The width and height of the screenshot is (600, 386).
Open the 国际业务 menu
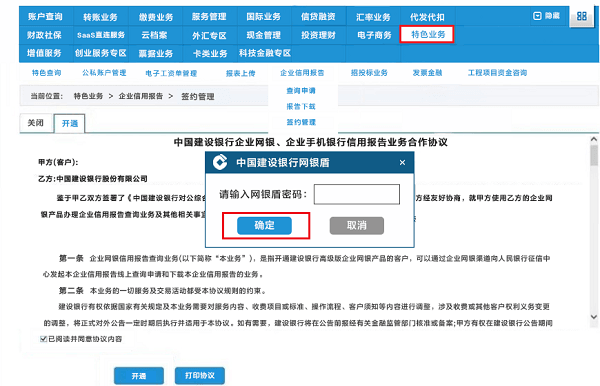263,16
